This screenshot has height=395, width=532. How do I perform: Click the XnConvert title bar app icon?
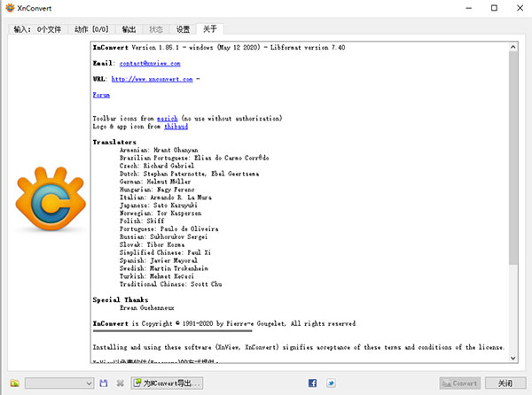tap(10, 8)
